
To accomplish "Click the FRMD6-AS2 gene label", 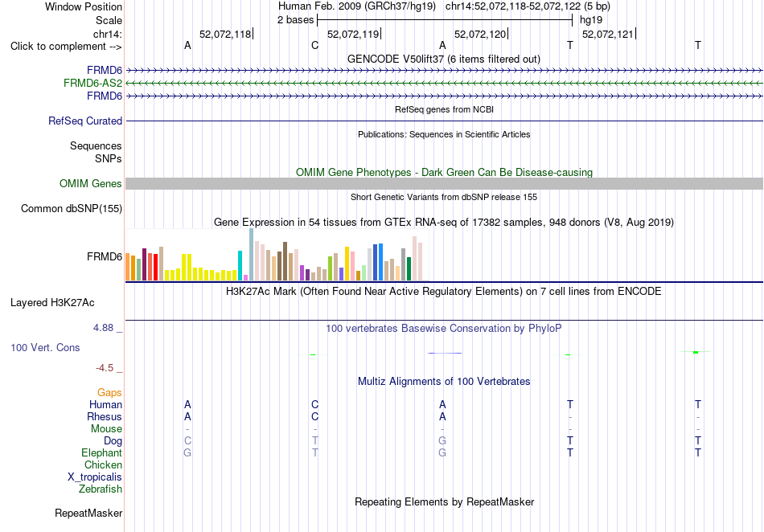I will click(92, 84).
